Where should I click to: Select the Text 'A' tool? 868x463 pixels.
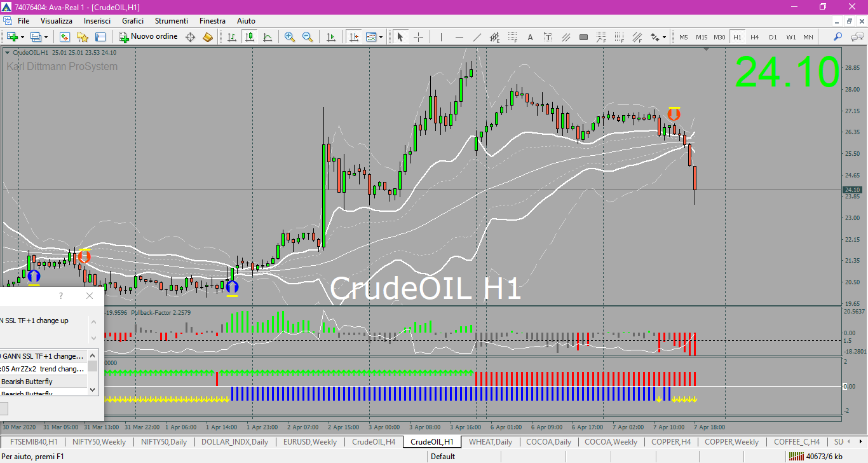531,37
